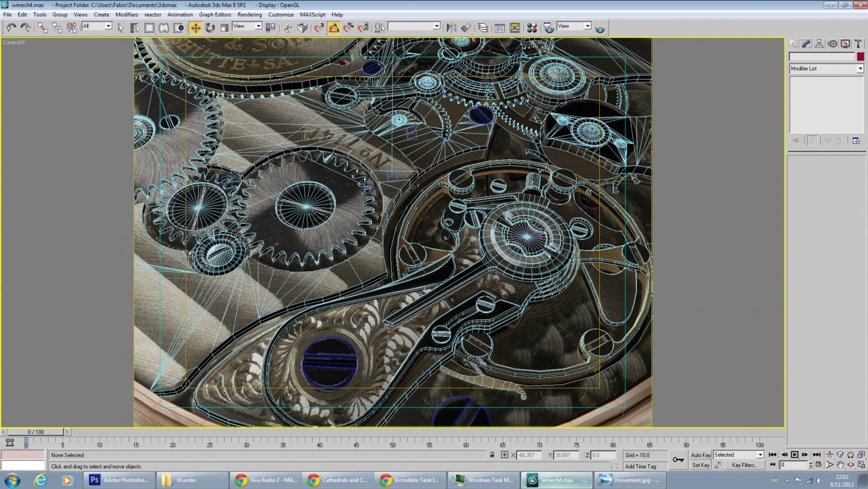Select the Select and Link tool
The image size is (868, 489).
coord(42,28)
